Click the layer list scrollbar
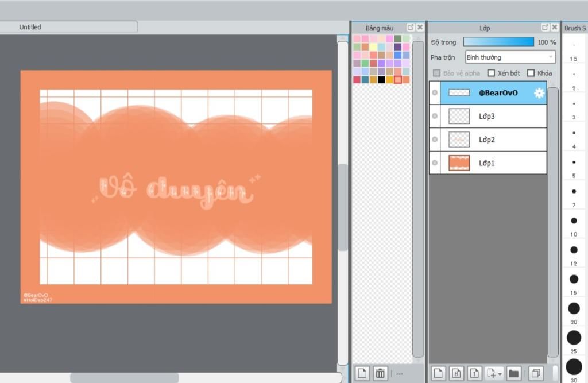Image resolution: width=588 pixels, height=383 pixels. click(553, 222)
